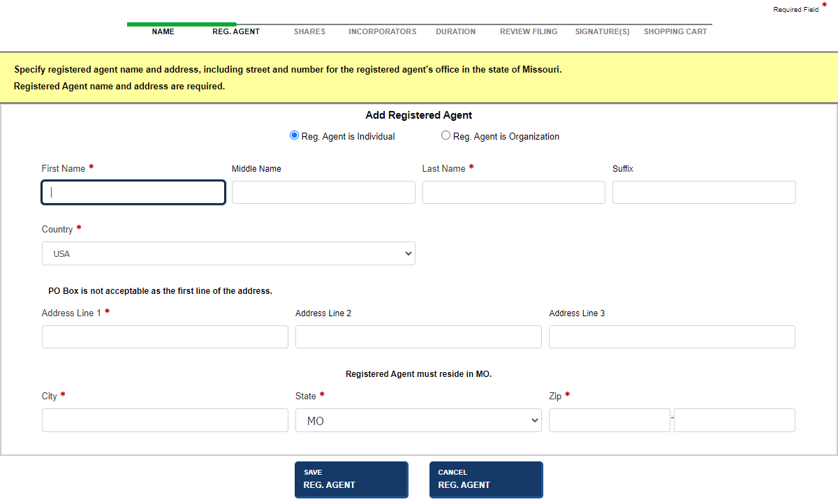The image size is (838, 504).
Task: Click the Middle Name input box
Action: point(323,192)
